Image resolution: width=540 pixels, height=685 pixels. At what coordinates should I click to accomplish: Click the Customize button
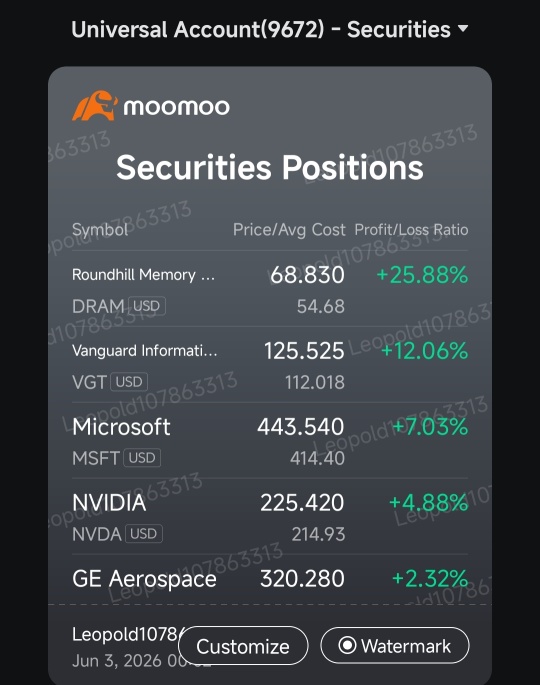pos(243,646)
